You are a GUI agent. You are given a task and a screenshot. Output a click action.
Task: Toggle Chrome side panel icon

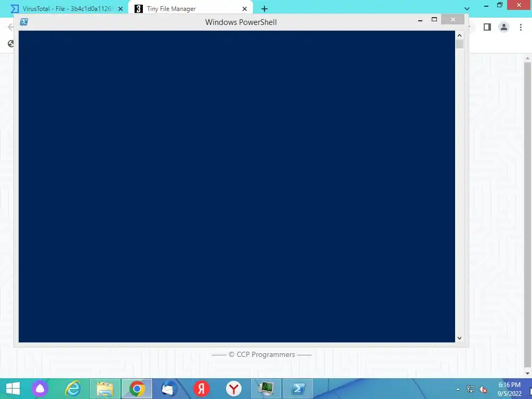pyautogui.click(x=487, y=27)
